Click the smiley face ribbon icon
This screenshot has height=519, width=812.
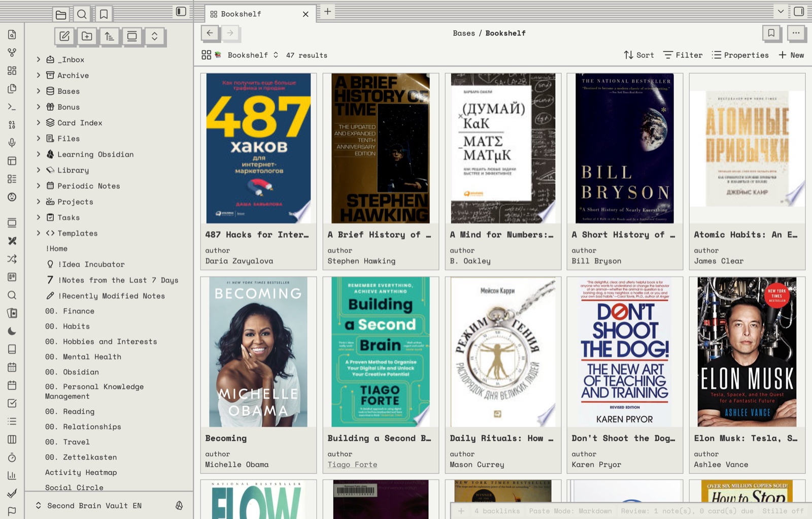tap(12, 197)
